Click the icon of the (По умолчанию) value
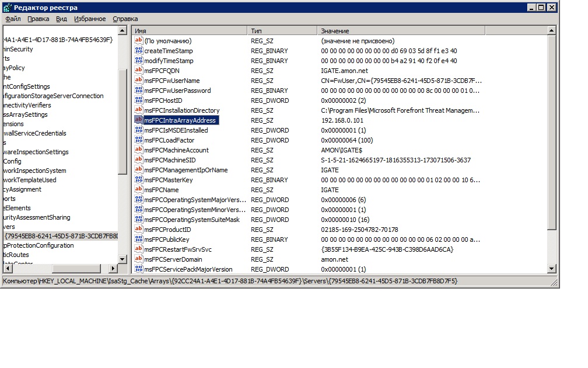Viewport: 588px width, 368px height. click(139, 40)
